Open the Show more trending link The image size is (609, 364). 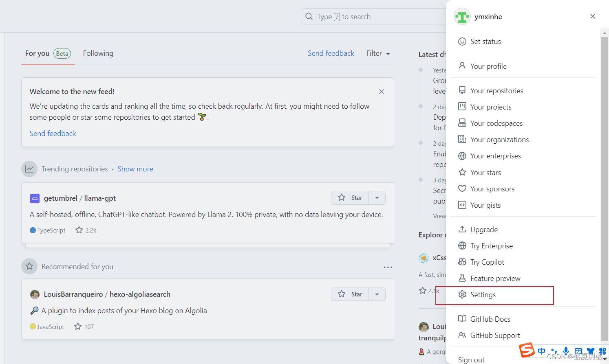[135, 169]
